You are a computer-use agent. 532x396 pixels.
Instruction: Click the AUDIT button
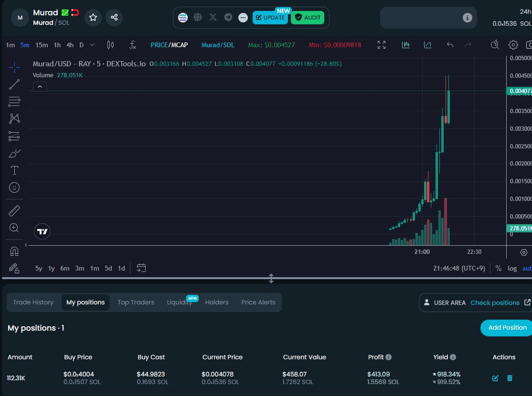(308, 18)
